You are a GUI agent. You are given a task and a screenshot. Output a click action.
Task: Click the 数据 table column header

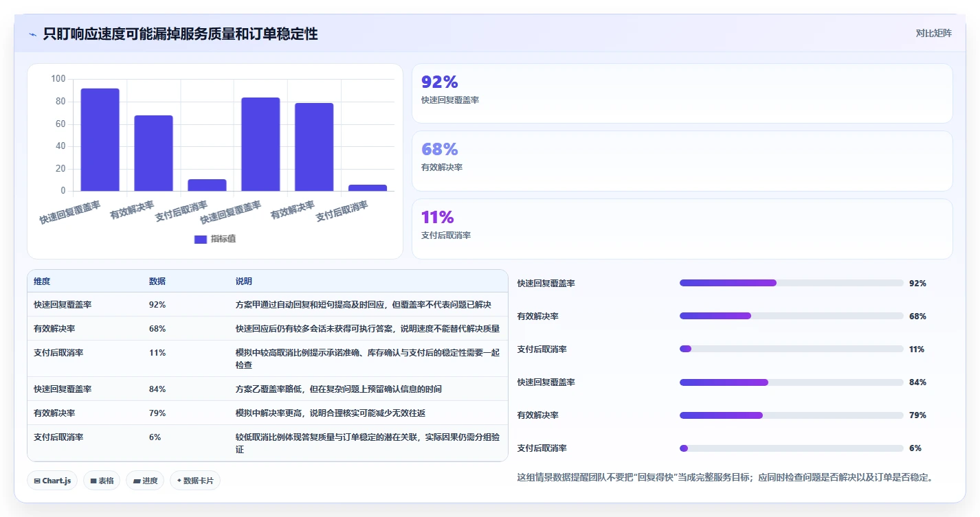[157, 282]
